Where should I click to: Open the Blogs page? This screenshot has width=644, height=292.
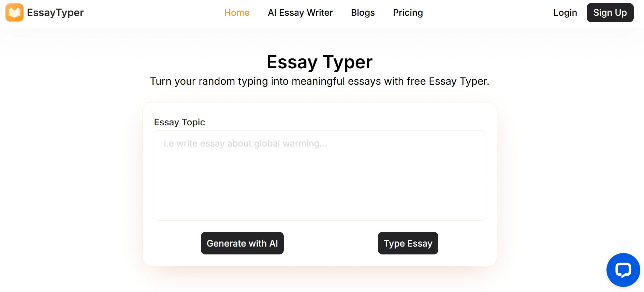[363, 13]
